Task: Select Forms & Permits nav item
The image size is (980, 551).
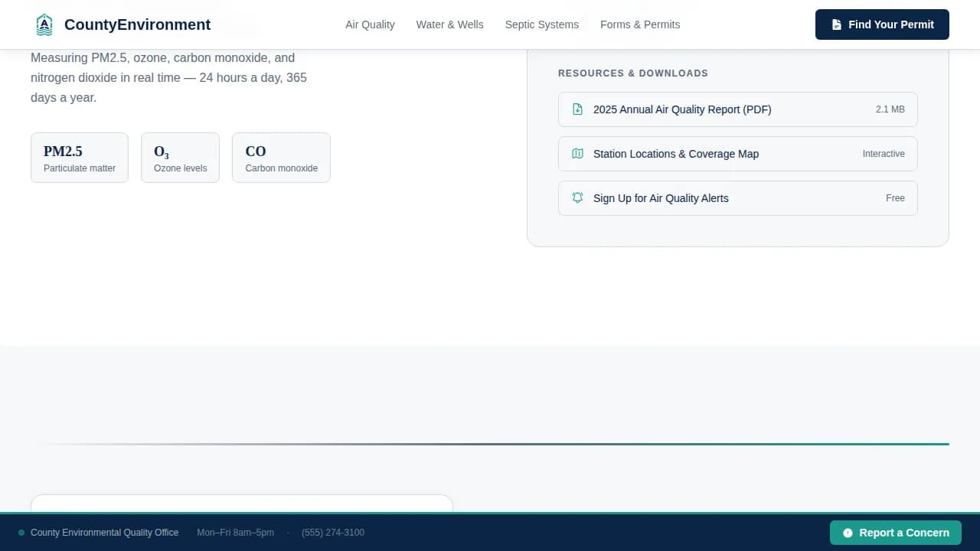Action: [640, 24]
